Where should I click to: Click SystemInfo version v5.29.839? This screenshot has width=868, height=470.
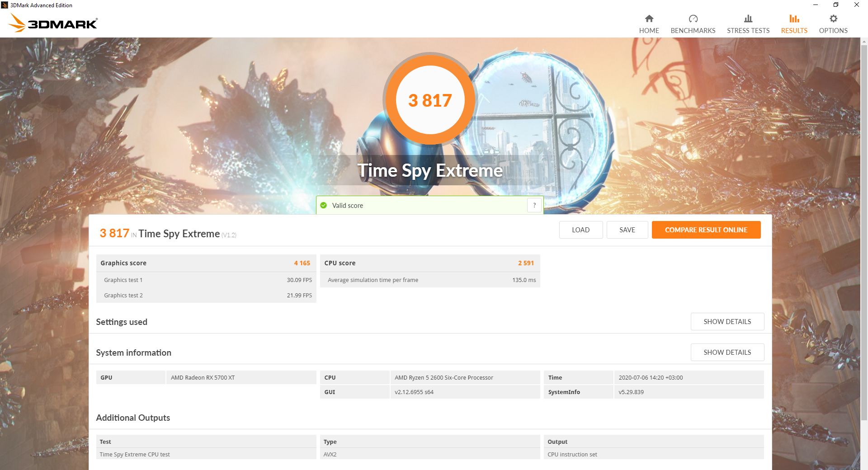point(689,392)
